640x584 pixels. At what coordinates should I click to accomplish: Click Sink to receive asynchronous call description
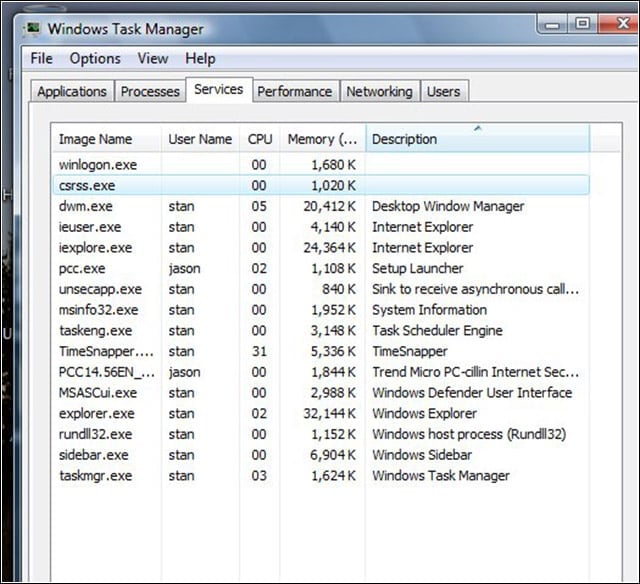click(x=476, y=289)
